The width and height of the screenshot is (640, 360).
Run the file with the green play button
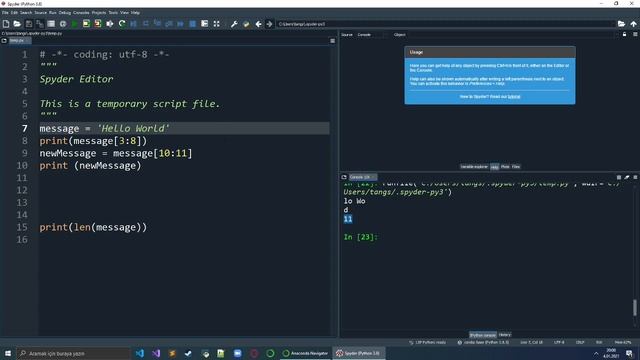pyautogui.click(x=74, y=24)
